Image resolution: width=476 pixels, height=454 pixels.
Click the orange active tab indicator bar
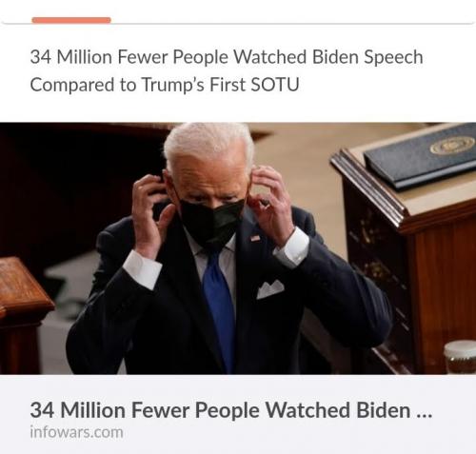(71, 20)
